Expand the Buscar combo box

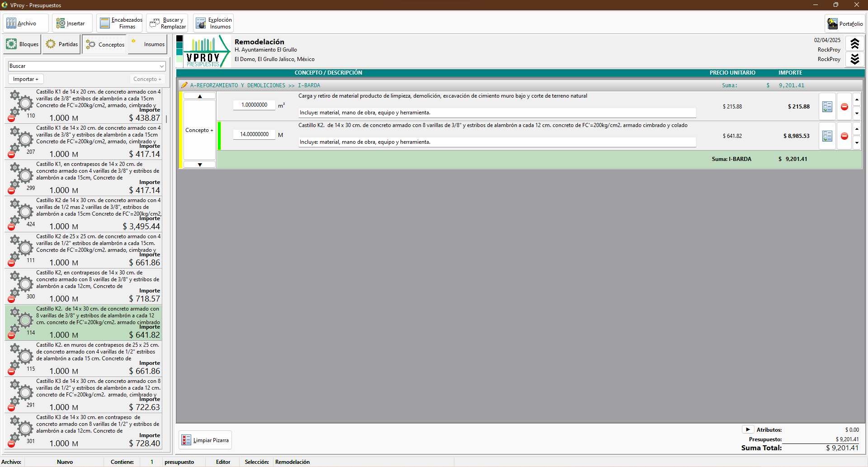click(161, 66)
